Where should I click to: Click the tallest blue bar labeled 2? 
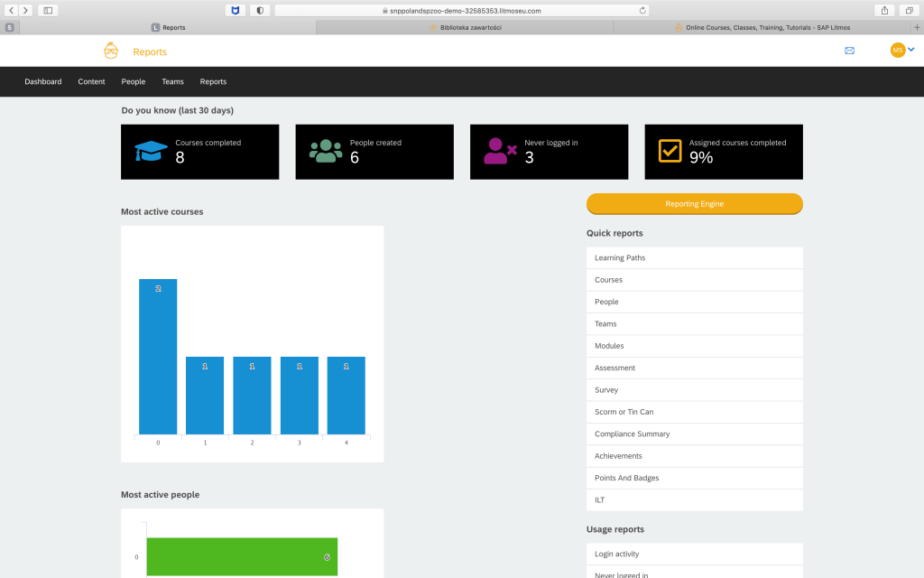tap(158, 356)
